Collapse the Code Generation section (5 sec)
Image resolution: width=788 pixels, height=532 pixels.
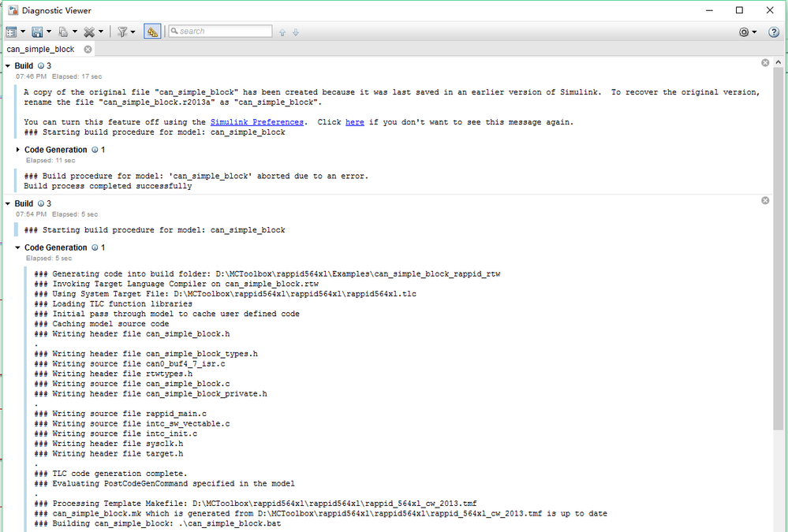point(17,247)
